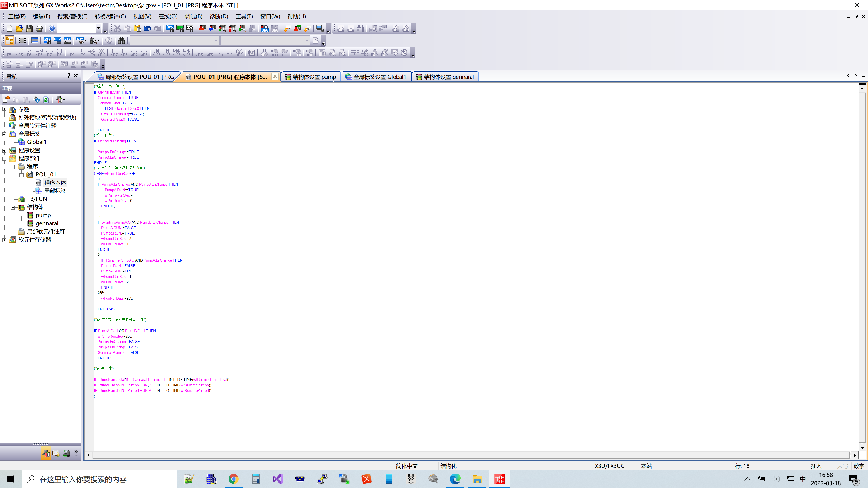Click the Write to PLC red arrow icon
Image resolution: width=868 pixels, height=488 pixels.
202,28
